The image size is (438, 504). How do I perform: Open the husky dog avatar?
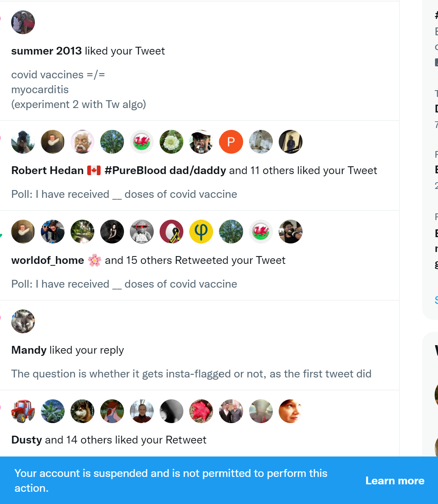point(82,411)
